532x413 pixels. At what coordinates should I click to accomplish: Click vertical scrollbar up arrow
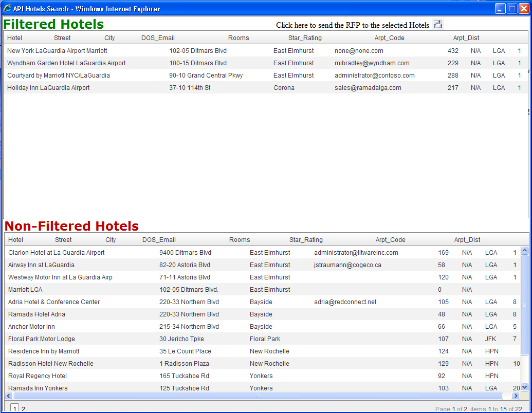coord(524,251)
